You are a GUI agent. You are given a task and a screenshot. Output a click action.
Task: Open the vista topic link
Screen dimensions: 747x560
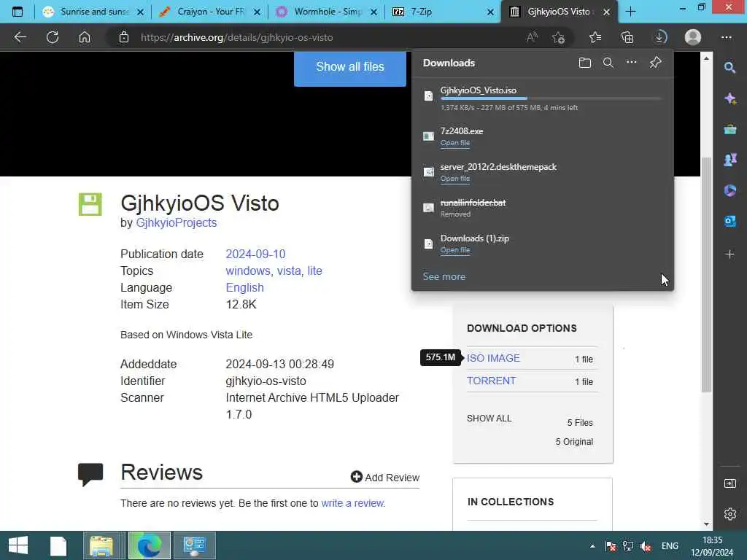tap(289, 271)
